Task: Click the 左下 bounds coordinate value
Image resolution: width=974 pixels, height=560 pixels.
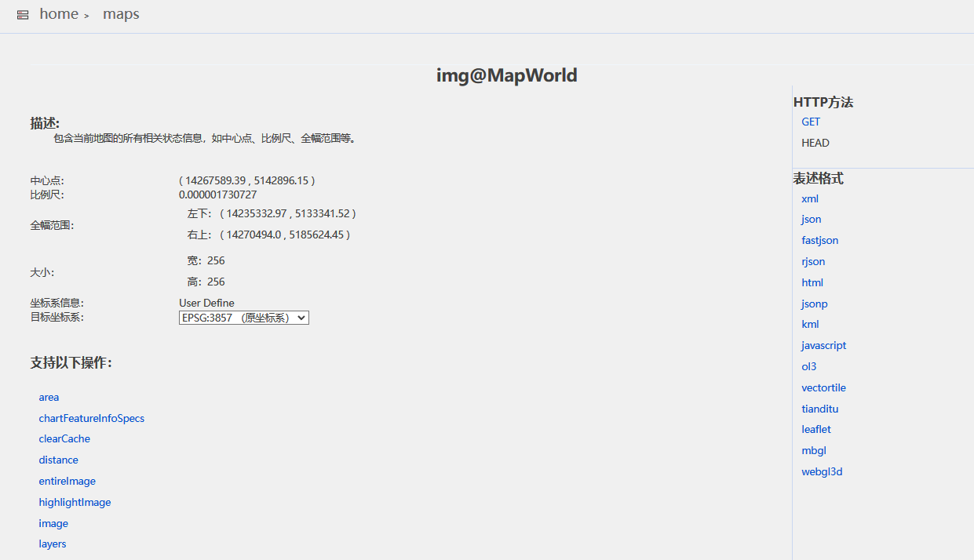Action: 287,213
